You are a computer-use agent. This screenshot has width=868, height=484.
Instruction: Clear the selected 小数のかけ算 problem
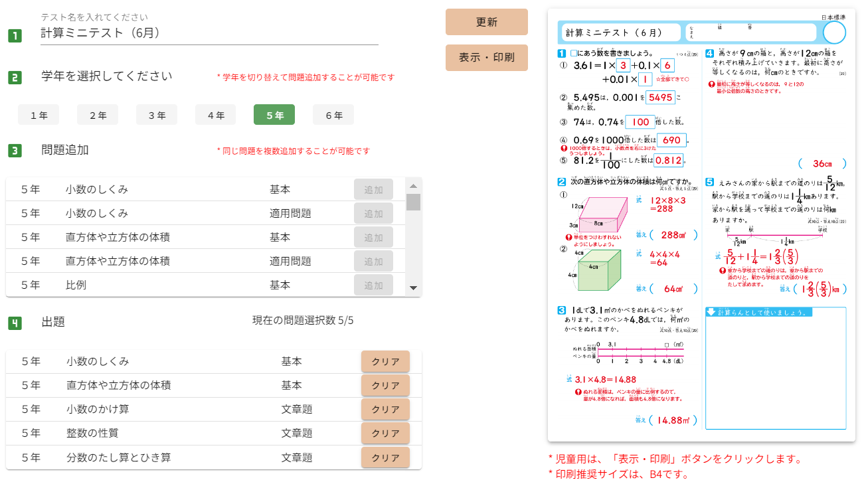[x=385, y=410]
